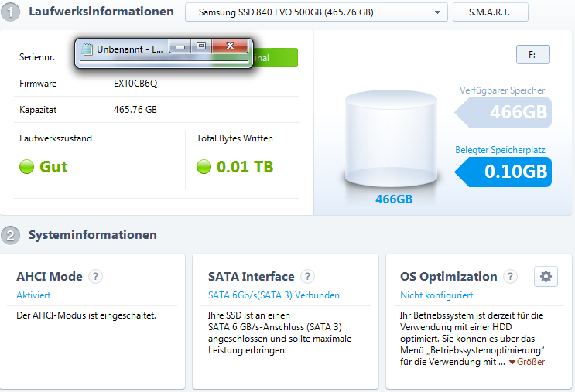Click the Systeminformationen heading
This screenshot has width=575, height=392.
click(92, 235)
